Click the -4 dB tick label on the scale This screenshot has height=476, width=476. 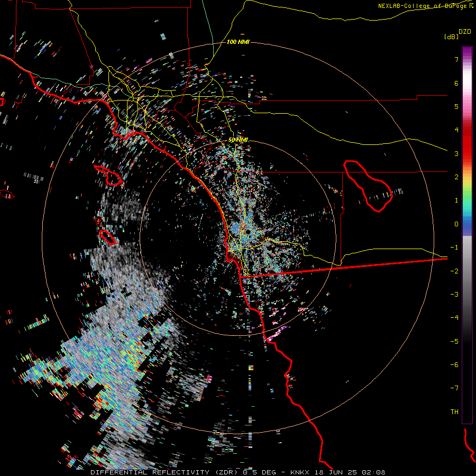454,318
